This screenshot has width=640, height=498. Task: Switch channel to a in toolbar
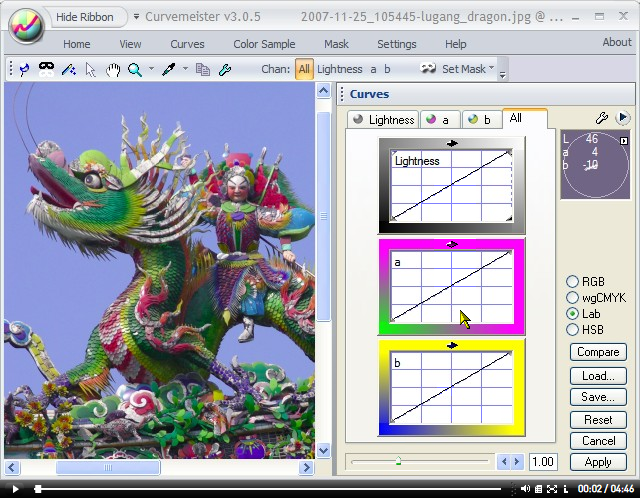[373, 70]
